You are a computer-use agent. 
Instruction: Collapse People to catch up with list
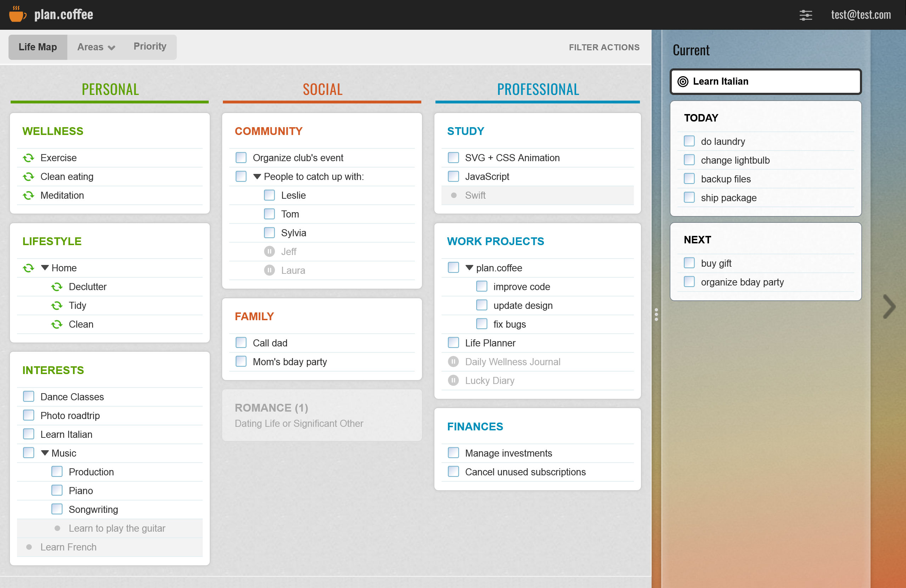pos(257,177)
